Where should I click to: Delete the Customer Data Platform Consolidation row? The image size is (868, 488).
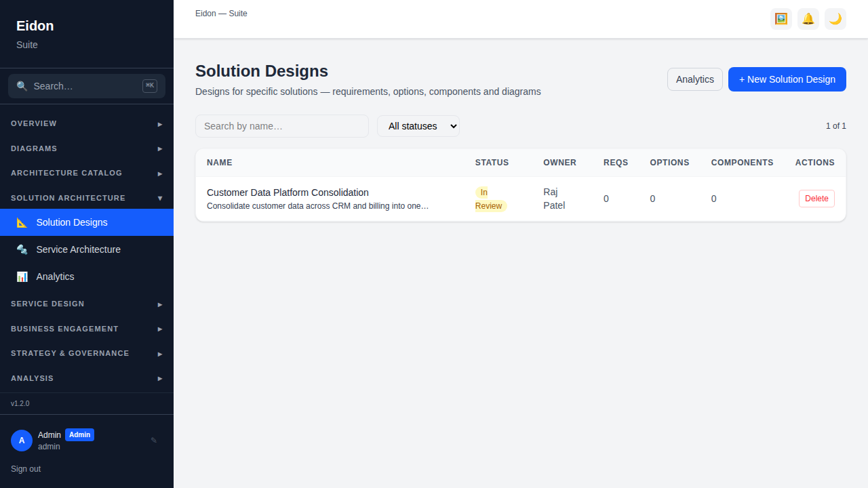pos(816,199)
